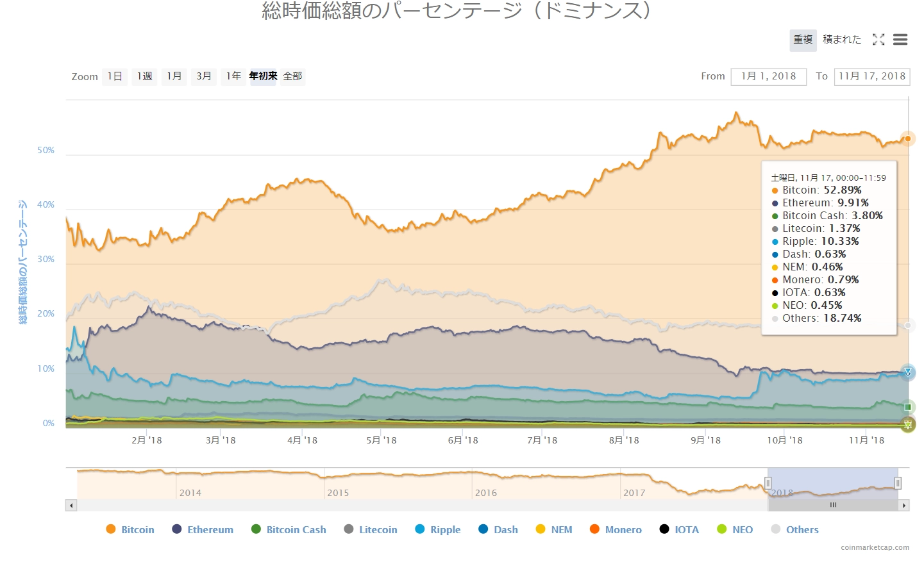Click the navigator left range handle
924x571 pixels.
(x=768, y=483)
